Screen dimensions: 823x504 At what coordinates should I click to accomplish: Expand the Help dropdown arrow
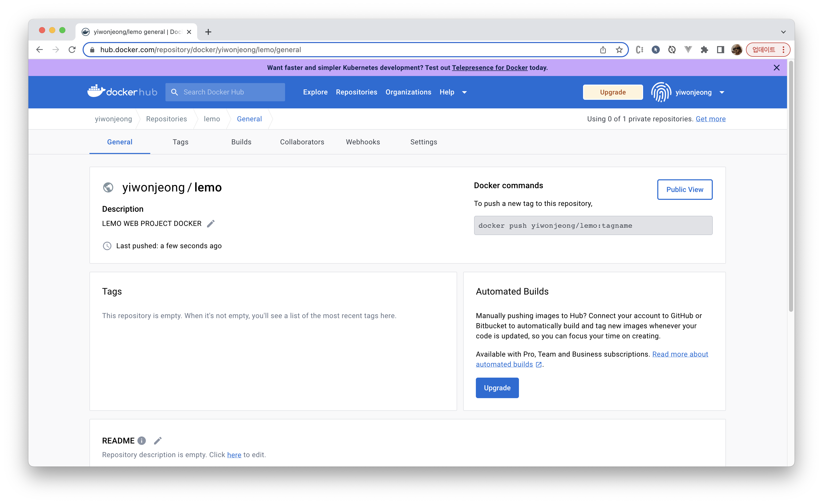click(464, 92)
